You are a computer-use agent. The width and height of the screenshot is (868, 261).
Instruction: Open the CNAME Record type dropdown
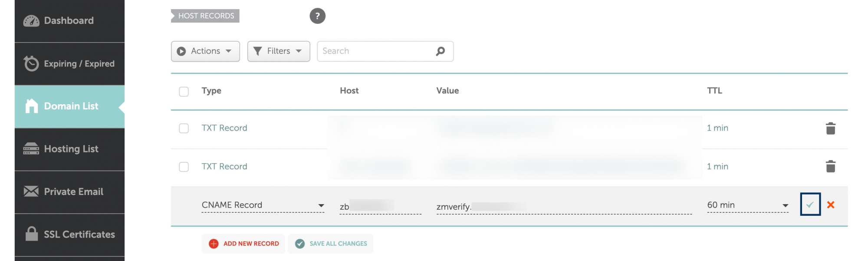[x=263, y=205]
